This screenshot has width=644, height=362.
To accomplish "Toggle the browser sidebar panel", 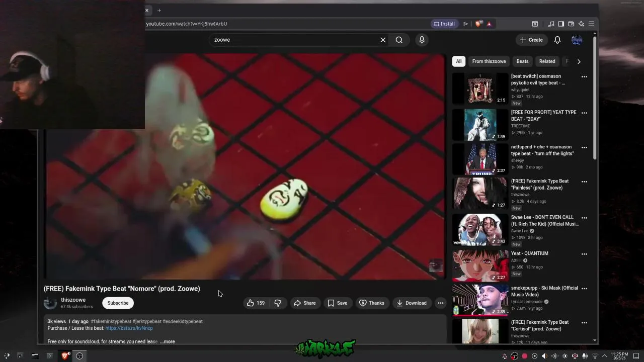I will point(561,24).
